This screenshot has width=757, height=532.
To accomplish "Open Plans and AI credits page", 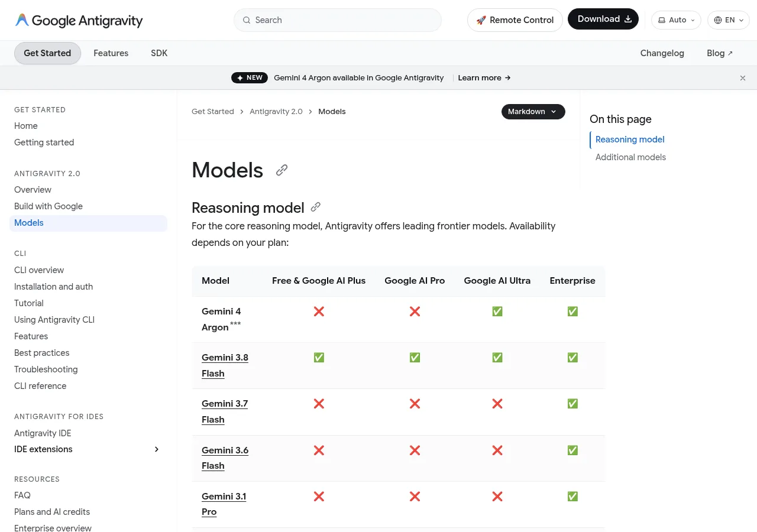I will click(x=52, y=512).
